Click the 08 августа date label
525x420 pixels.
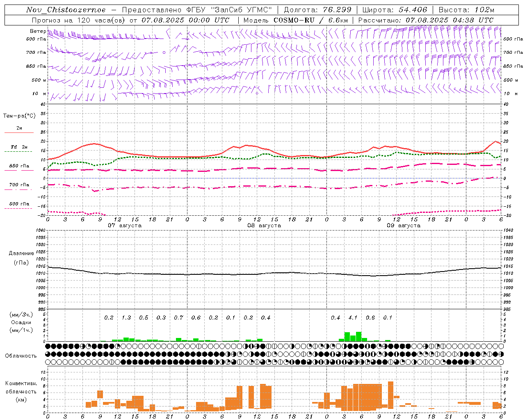[264, 226]
